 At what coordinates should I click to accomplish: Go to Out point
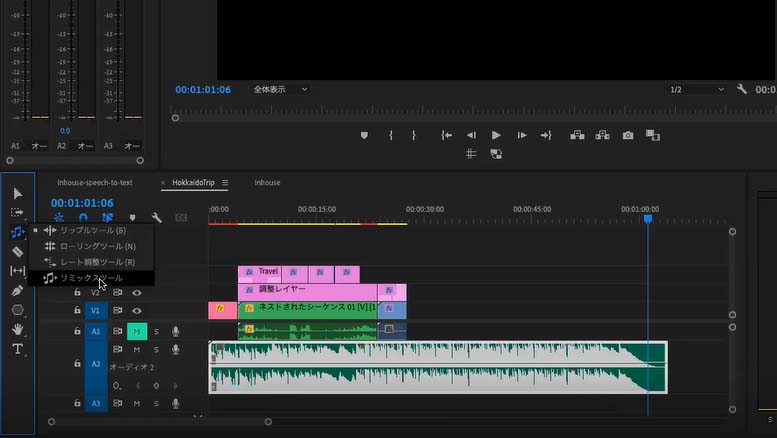[546, 135]
